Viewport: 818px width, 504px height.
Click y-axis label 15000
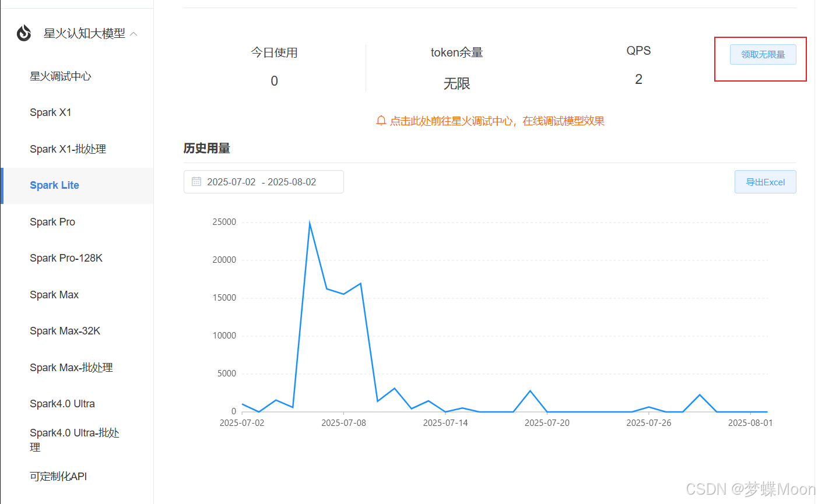pos(224,298)
